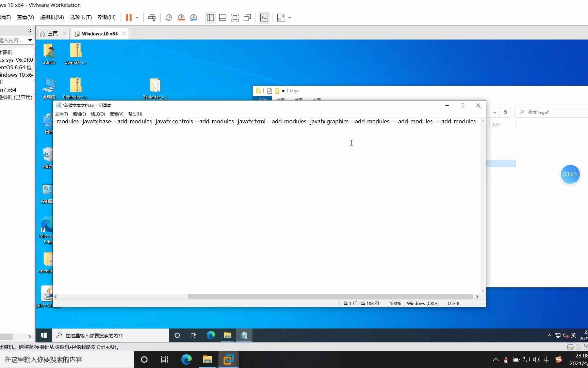Viewport: 588px width, 368px height.
Task: Select the VM entry ending in n7 x64 in the library
Action: point(8,90)
